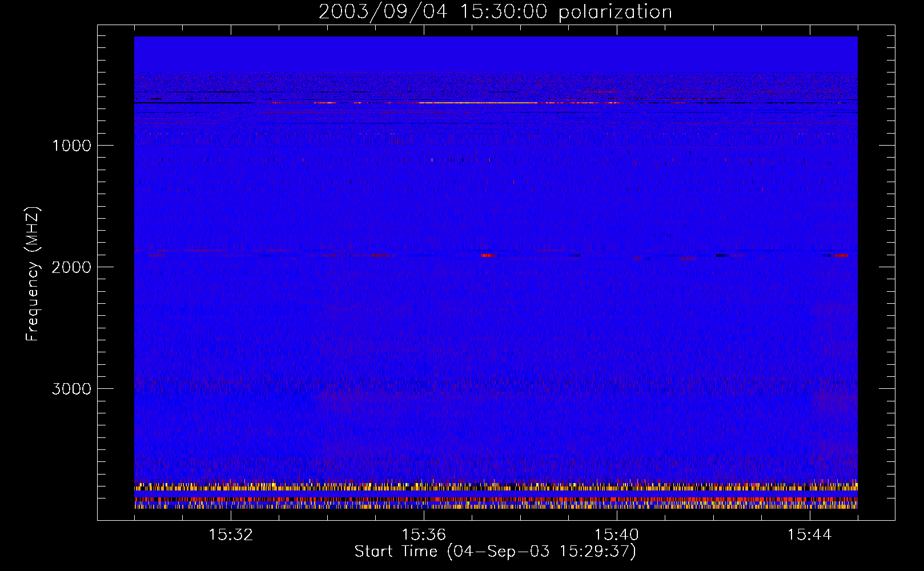Select the 'Start Time (04-Sep-03 15:29:37)' label
This screenshot has height=571, width=924.
(495, 552)
